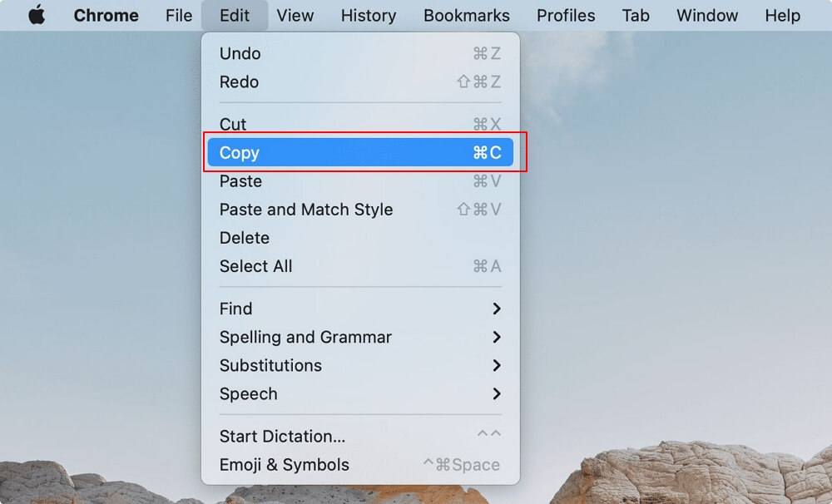Click Redo menu entry

point(239,82)
